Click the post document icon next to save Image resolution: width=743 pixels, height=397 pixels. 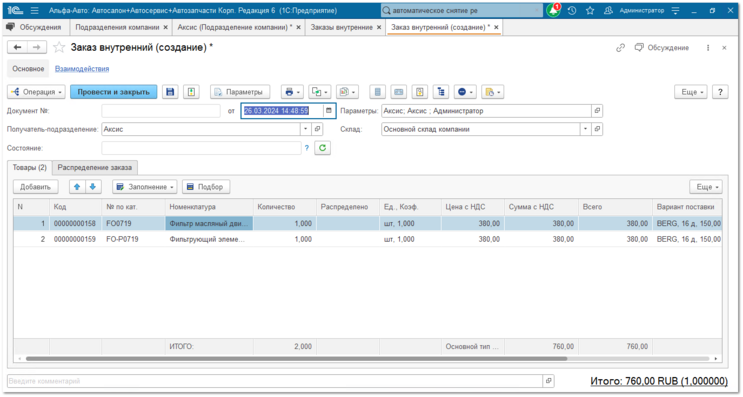pyautogui.click(x=191, y=92)
